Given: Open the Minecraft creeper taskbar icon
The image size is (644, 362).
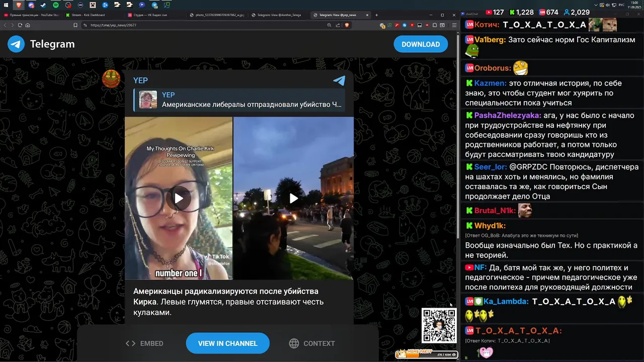Looking at the screenshot, I should click(93, 5).
